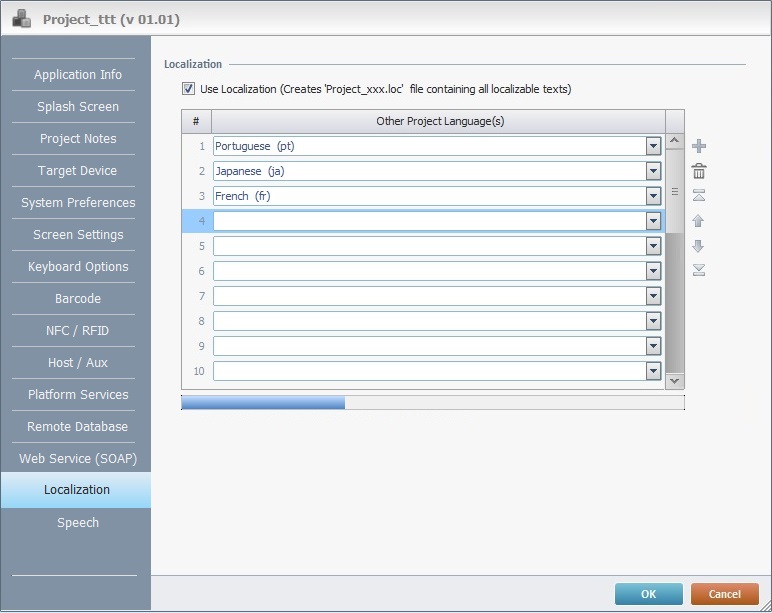Click the trash delete language icon
The width and height of the screenshot is (772, 613).
pos(699,171)
